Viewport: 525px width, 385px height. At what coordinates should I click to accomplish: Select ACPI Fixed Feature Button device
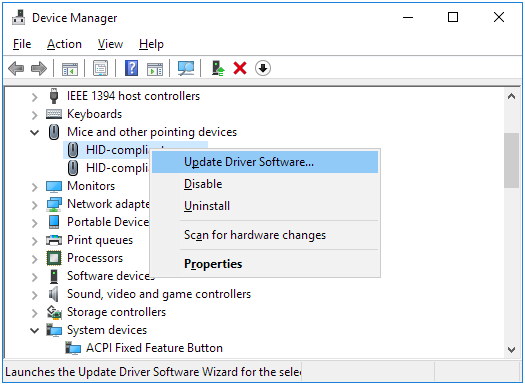tap(154, 348)
